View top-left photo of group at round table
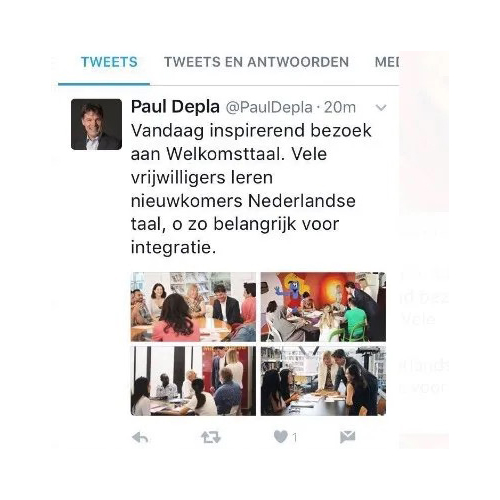Viewport: 500px width, 500px height. (x=193, y=307)
